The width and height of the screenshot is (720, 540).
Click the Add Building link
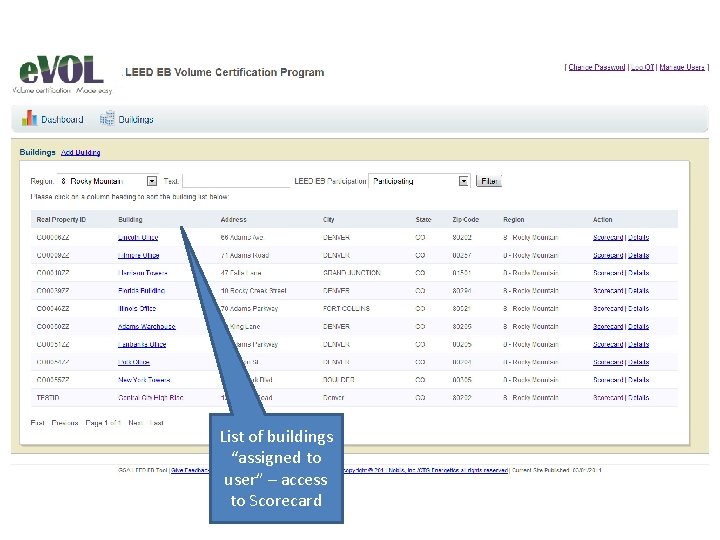(80, 152)
